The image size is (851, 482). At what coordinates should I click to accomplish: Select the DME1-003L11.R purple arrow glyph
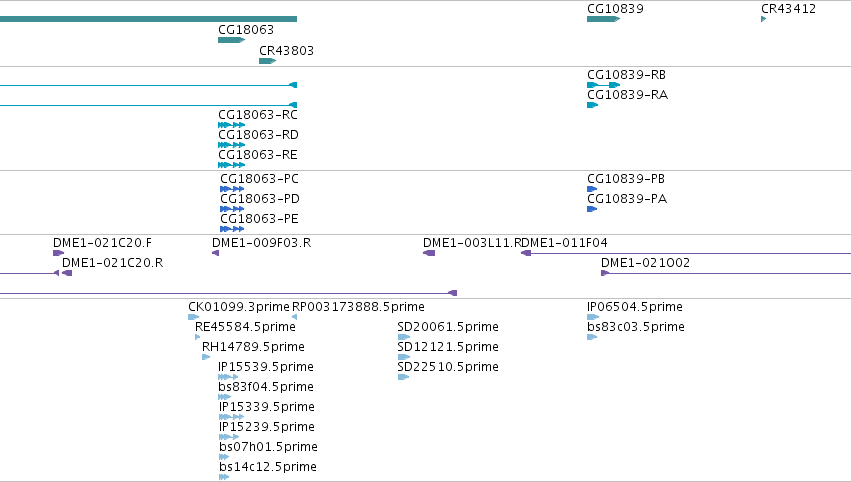[429, 253]
